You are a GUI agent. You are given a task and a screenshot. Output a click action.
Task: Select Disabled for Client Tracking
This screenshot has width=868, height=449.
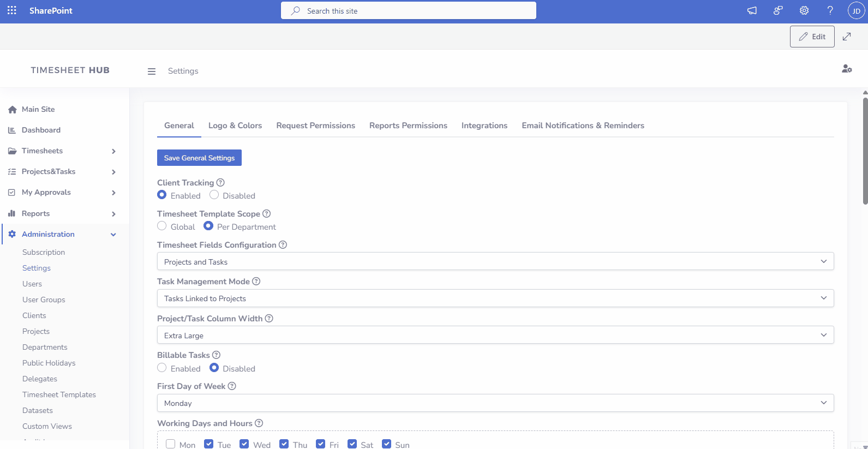(x=214, y=195)
